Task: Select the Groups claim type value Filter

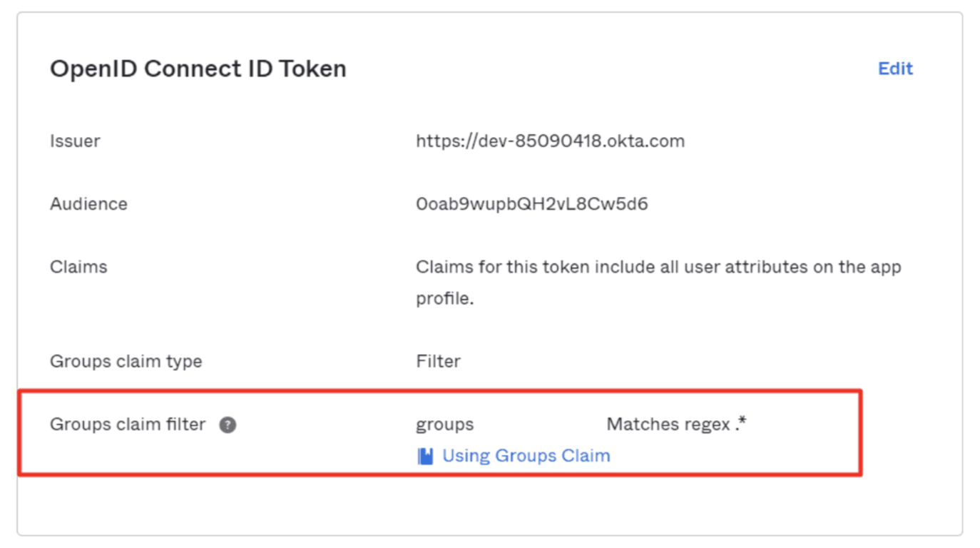Action: pyautogui.click(x=439, y=361)
